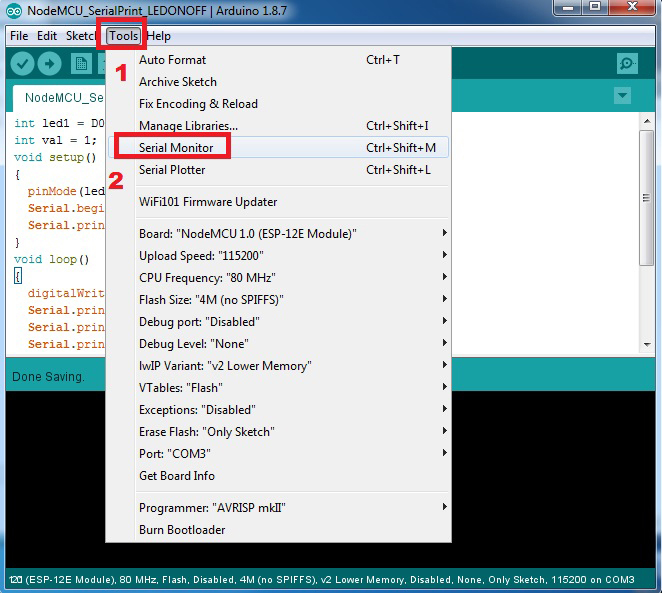The image size is (662, 593).
Task: Open the Help menu
Action: [158, 36]
